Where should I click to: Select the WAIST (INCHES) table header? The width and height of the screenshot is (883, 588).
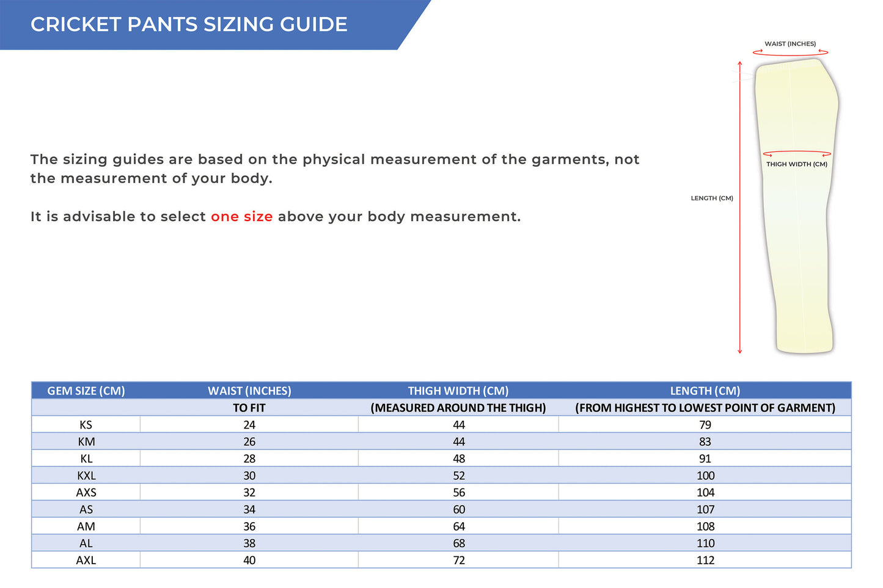pyautogui.click(x=249, y=391)
